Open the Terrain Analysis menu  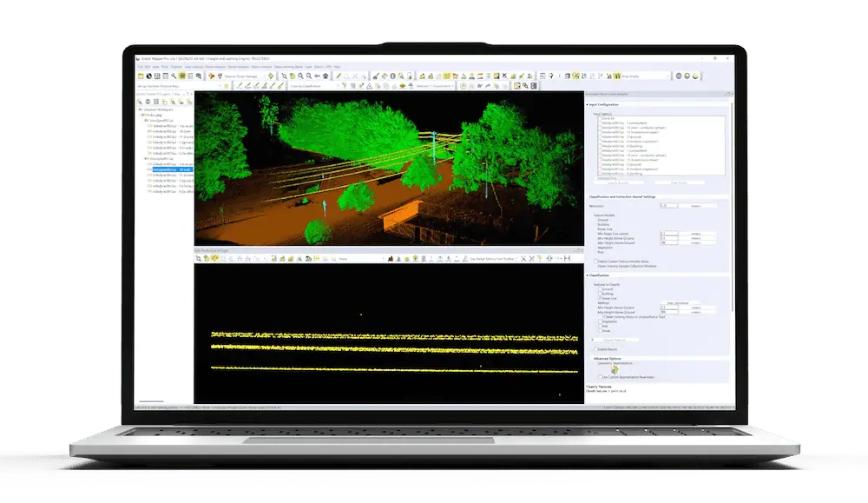(239, 67)
